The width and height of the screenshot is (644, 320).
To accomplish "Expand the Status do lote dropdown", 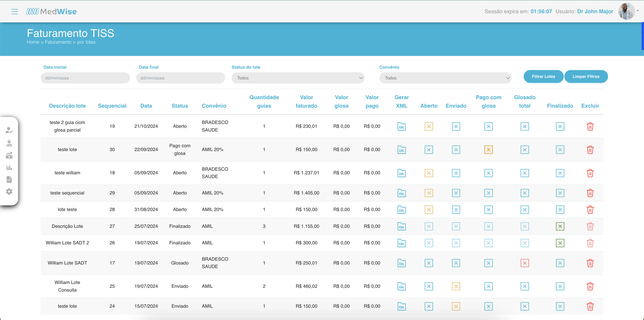I will (298, 78).
